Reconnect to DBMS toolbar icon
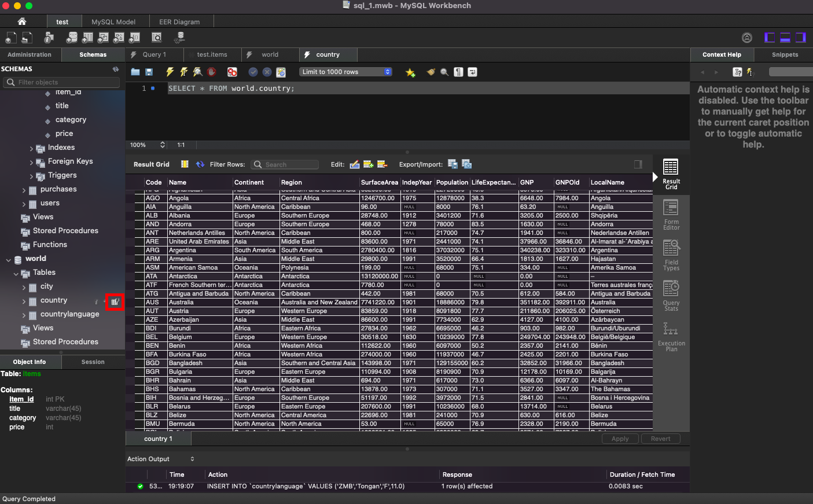The image size is (813, 504). point(179,38)
